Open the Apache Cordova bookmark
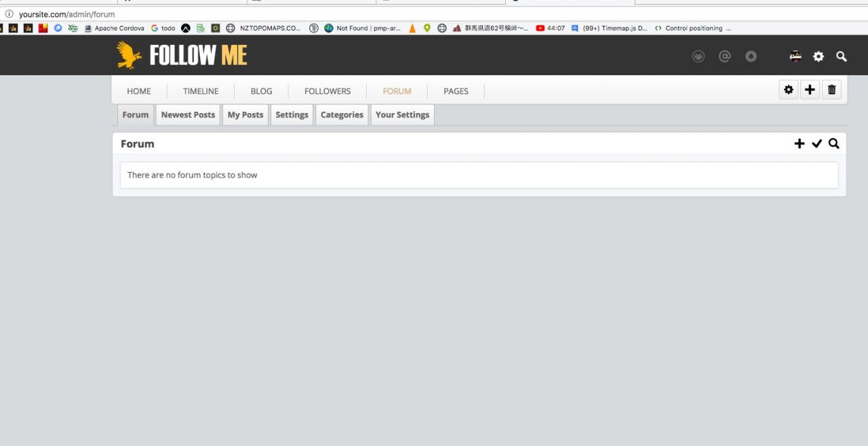Viewport: 868px width, 446px height. point(114,28)
